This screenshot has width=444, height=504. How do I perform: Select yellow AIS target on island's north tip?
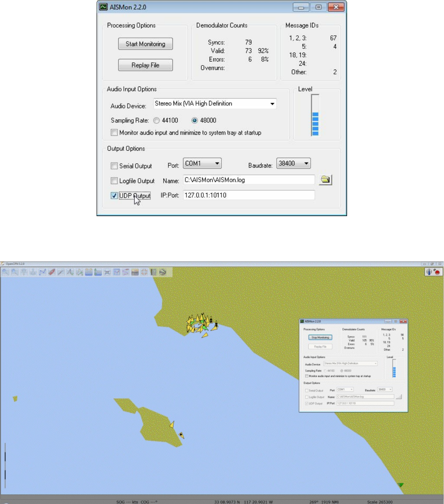172,424
